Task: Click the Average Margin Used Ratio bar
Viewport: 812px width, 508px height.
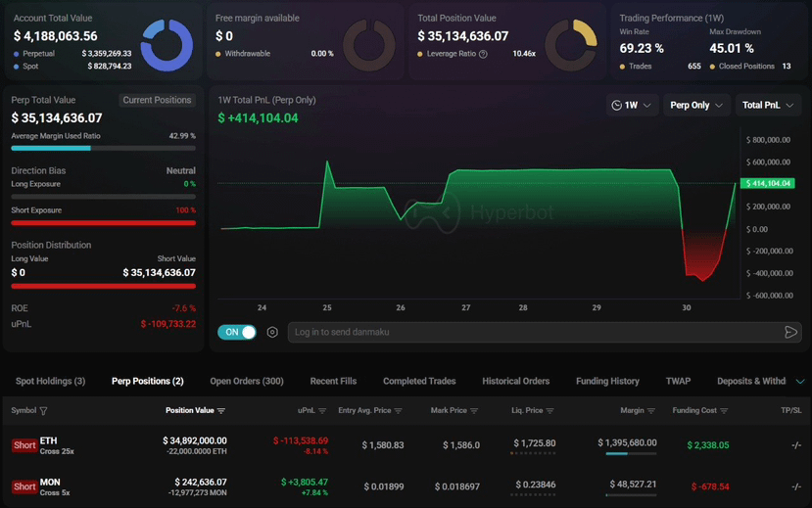Action: pos(104,148)
